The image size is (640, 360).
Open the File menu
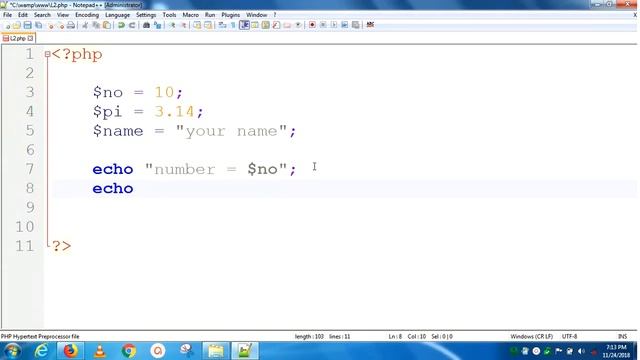point(7,15)
